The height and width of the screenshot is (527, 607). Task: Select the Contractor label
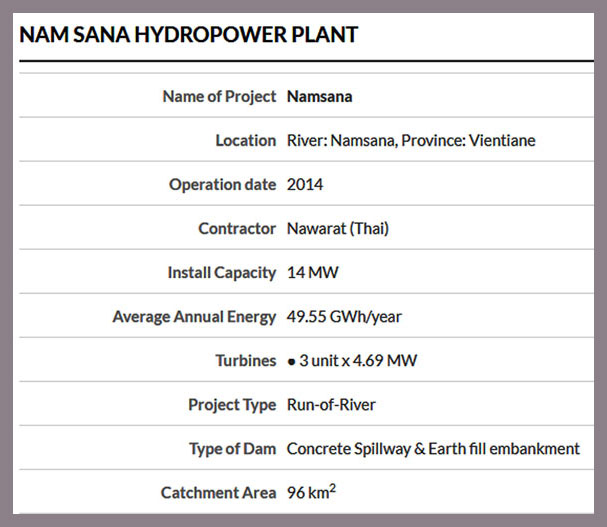point(237,228)
